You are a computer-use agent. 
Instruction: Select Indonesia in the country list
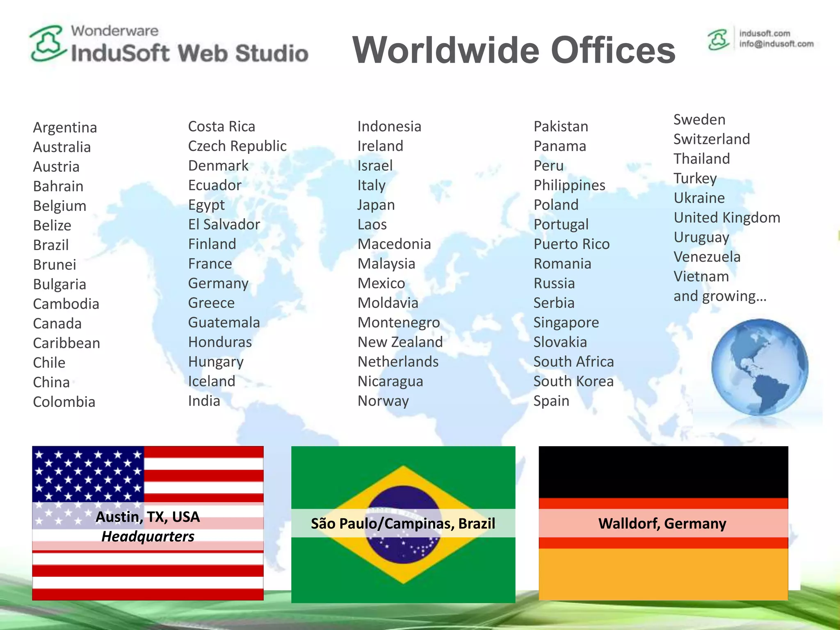coord(389,126)
